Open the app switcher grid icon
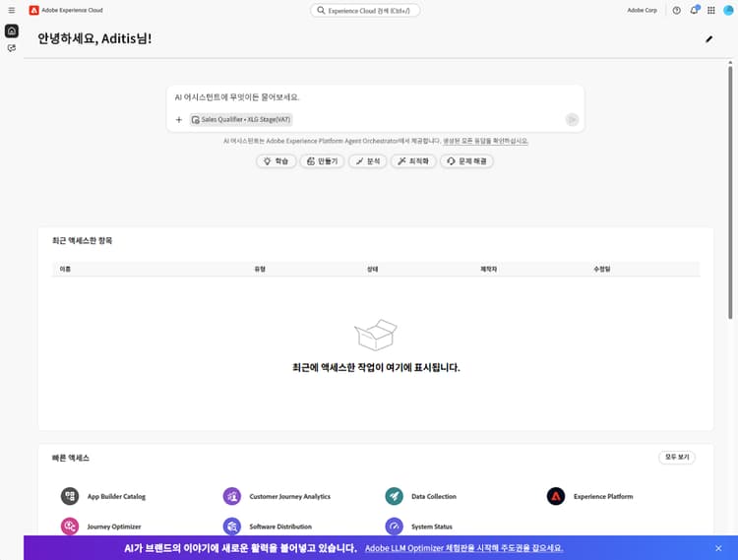738x560 pixels. pyautogui.click(x=711, y=11)
